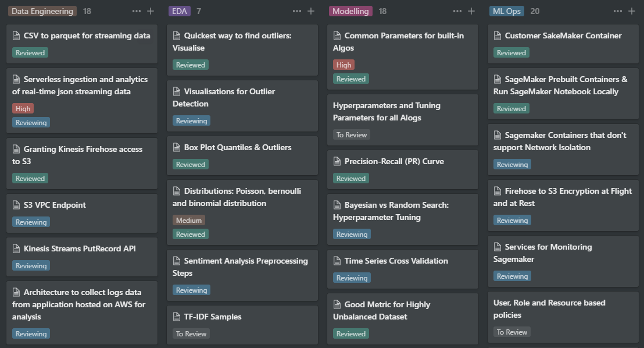Click document icon on Customer SakeMaker Container card
This screenshot has width=644, height=348.
[x=498, y=35]
